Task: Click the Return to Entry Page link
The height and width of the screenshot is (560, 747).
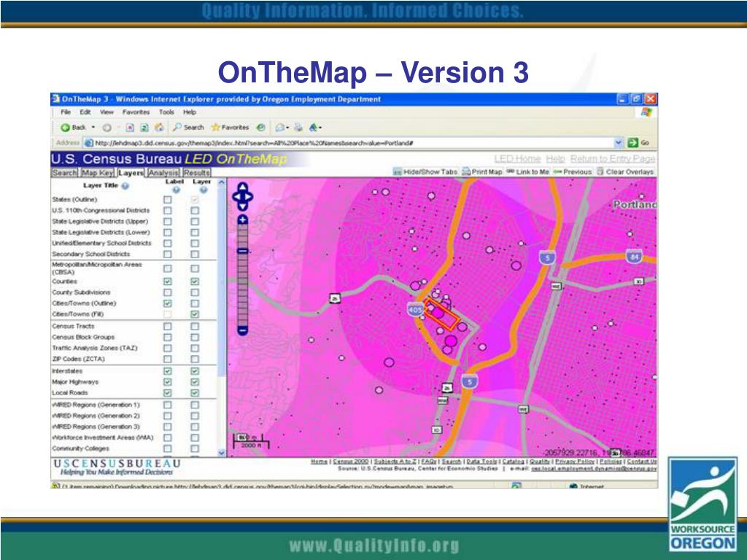Action: 613,158
